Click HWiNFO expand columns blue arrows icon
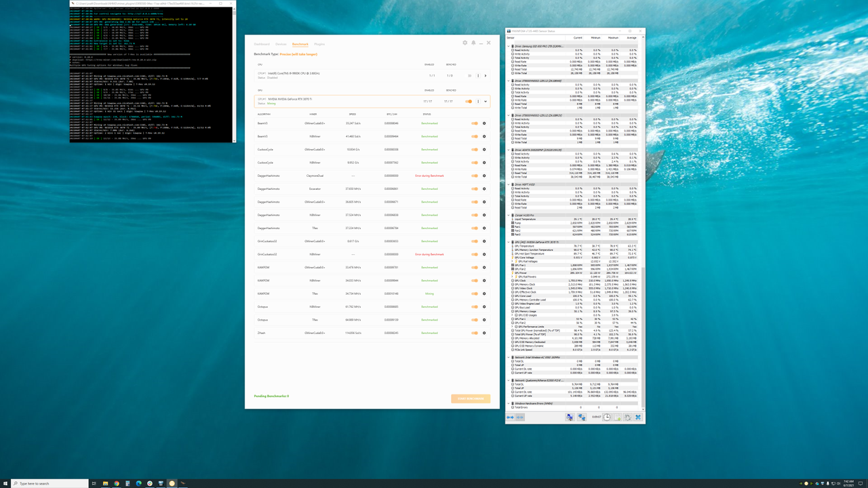868x488 pixels. point(510,418)
